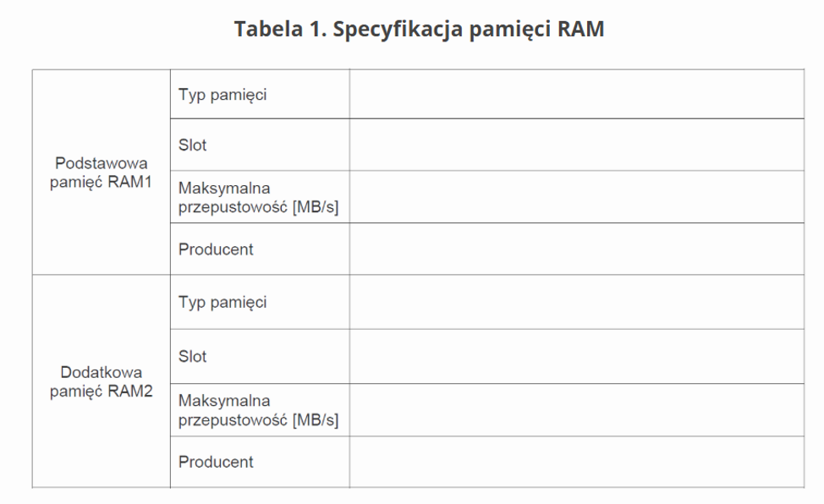This screenshot has height=504, width=824.
Task: Click the word 'RAM' in the table heading
Action: [x=580, y=29]
